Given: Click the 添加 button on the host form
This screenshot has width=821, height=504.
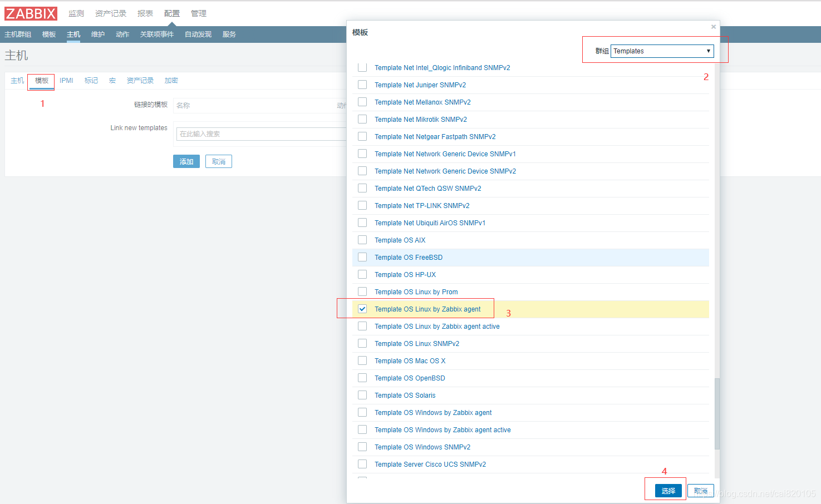Looking at the screenshot, I should [x=186, y=161].
